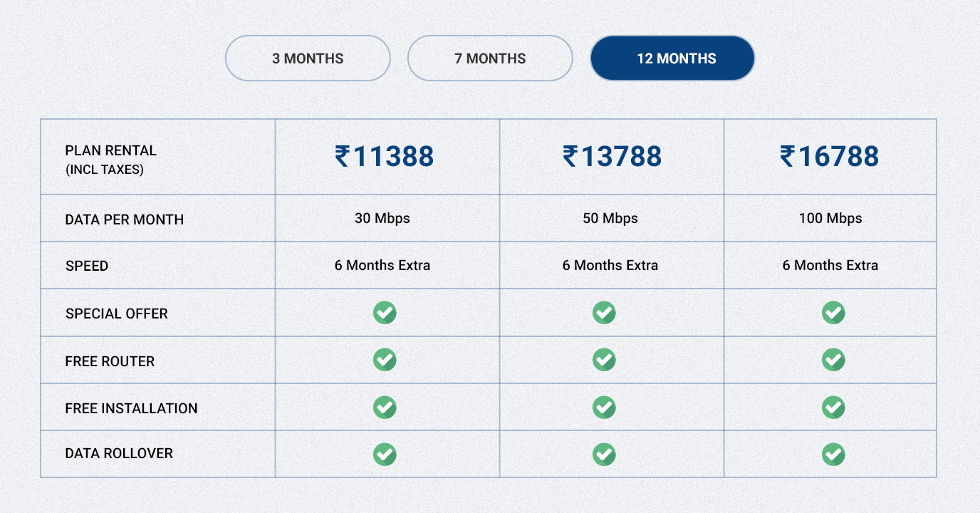Click Special Offer checkmark for ₹16788 plan

[833, 313]
